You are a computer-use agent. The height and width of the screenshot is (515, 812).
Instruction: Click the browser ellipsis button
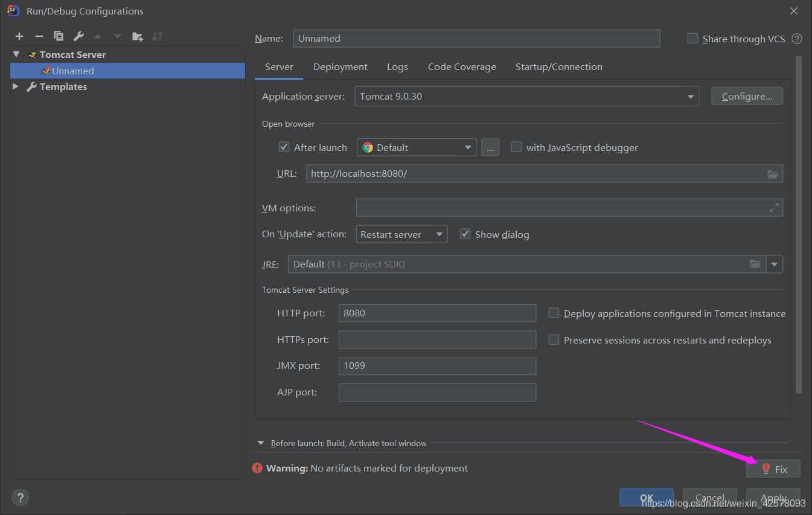[490, 147]
